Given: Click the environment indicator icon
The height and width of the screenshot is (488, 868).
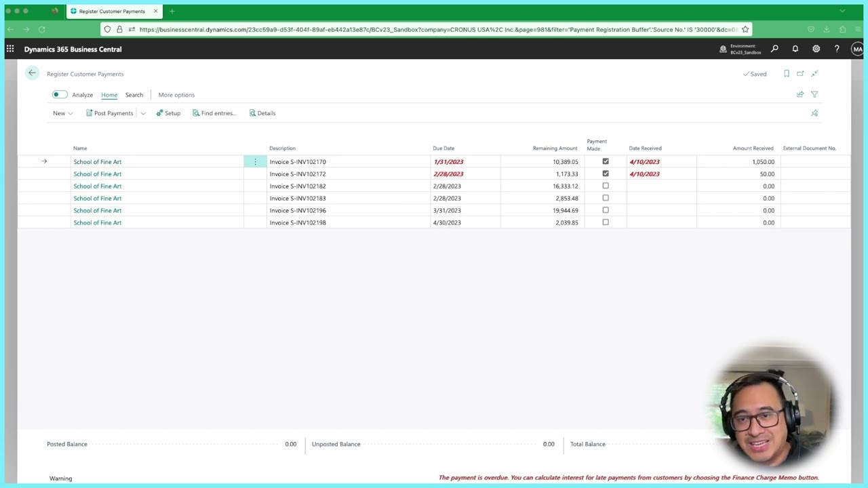Looking at the screenshot, I should point(723,49).
